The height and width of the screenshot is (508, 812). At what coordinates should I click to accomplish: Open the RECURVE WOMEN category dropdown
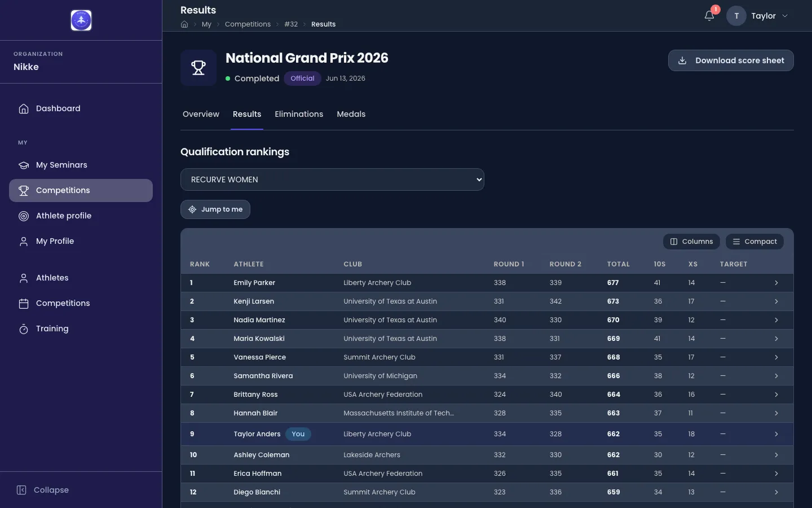[332, 179]
